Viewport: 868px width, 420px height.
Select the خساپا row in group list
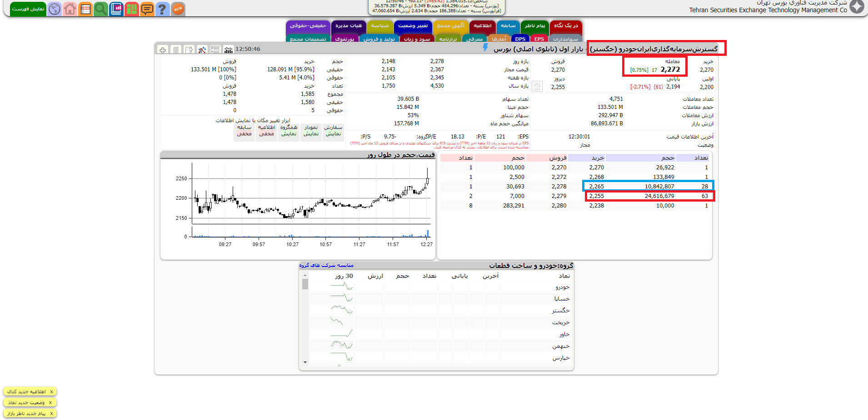tap(441, 299)
